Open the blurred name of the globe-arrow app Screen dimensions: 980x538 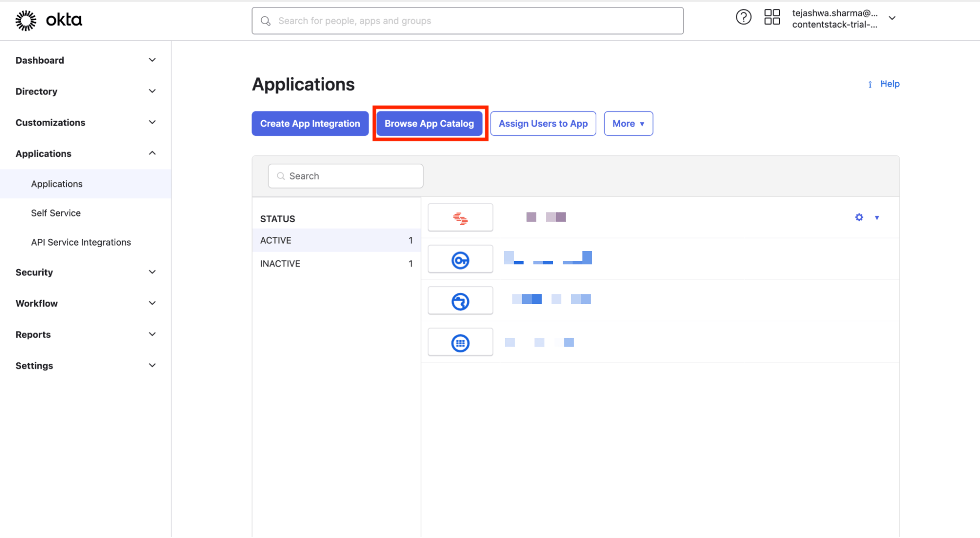[551, 299]
